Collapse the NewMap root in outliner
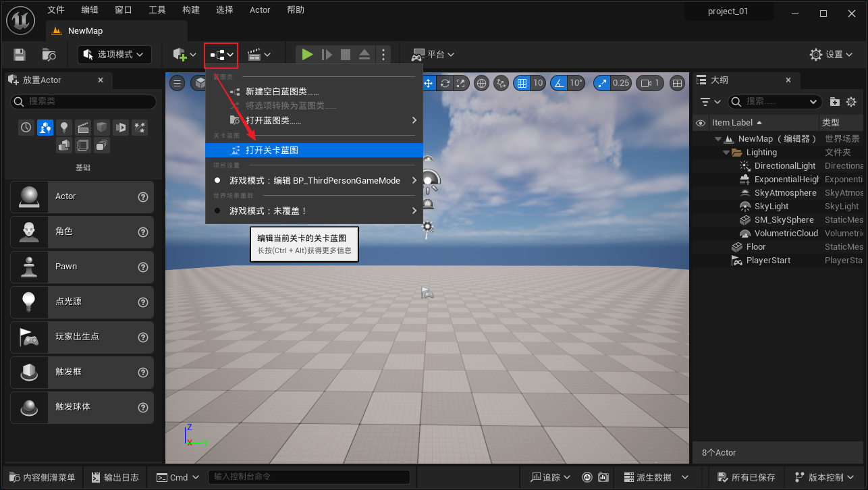 pos(718,139)
